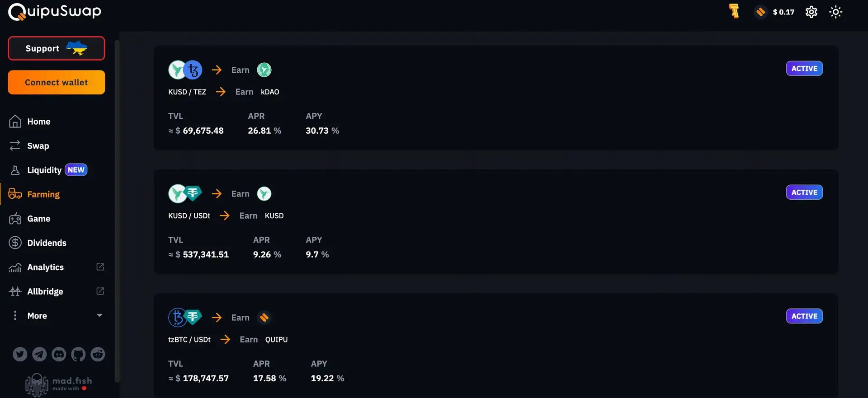The height and width of the screenshot is (398, 868).
Task: Open the Discord server icon
Action: (59, 354)
